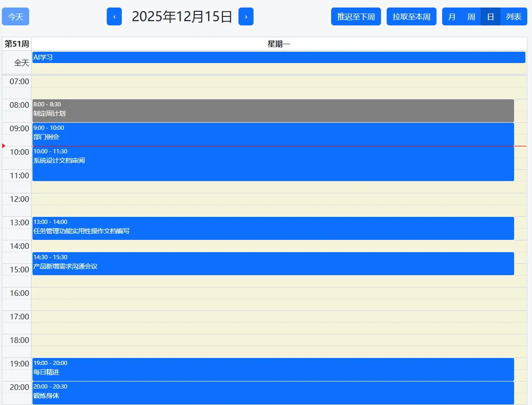
Task: Click the previous day arrow button
Action: (114, 16)
